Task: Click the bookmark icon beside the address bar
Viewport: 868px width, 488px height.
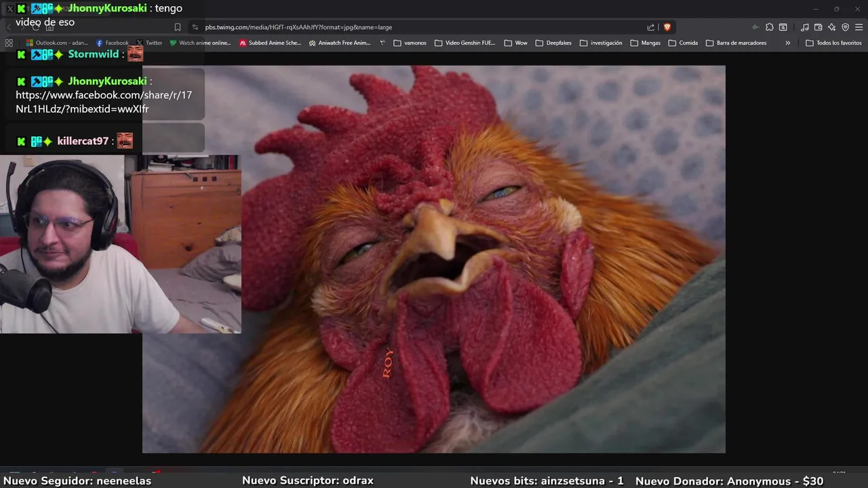Action: point(178,27)
